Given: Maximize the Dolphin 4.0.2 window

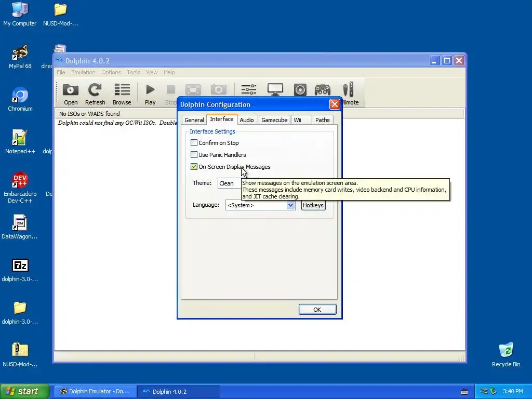Looking at the screenshot, I should 447,61.
